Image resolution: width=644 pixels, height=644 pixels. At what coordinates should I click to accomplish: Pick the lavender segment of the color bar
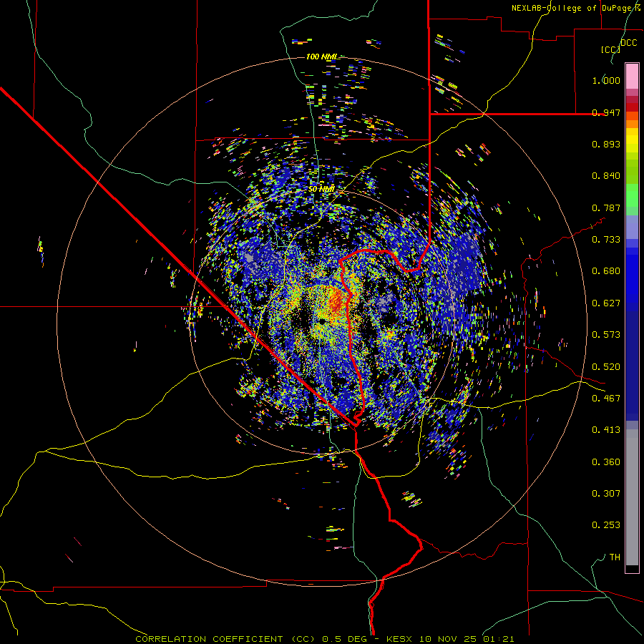[632, 227]
